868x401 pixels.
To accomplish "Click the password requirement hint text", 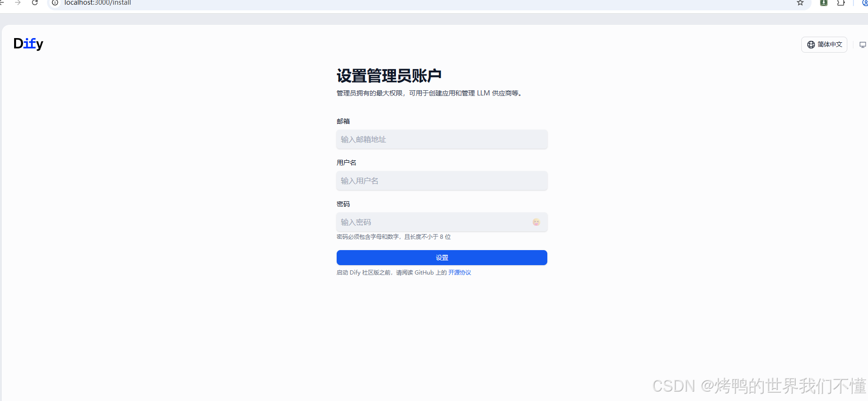I will [394, 237].
